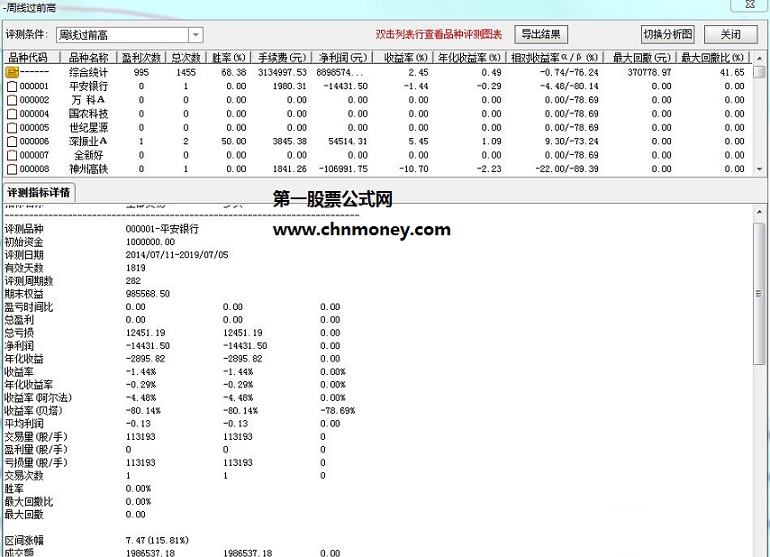Sort by 净利润(元) column header
The width and height of the screenshot is (770, 557).
coord(342,57)
